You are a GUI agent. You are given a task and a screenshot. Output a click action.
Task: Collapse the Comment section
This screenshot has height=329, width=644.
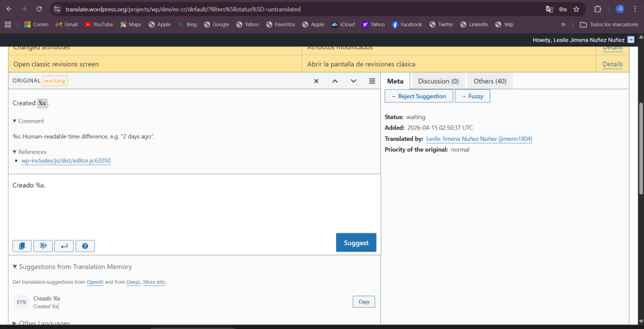point(28,121)
